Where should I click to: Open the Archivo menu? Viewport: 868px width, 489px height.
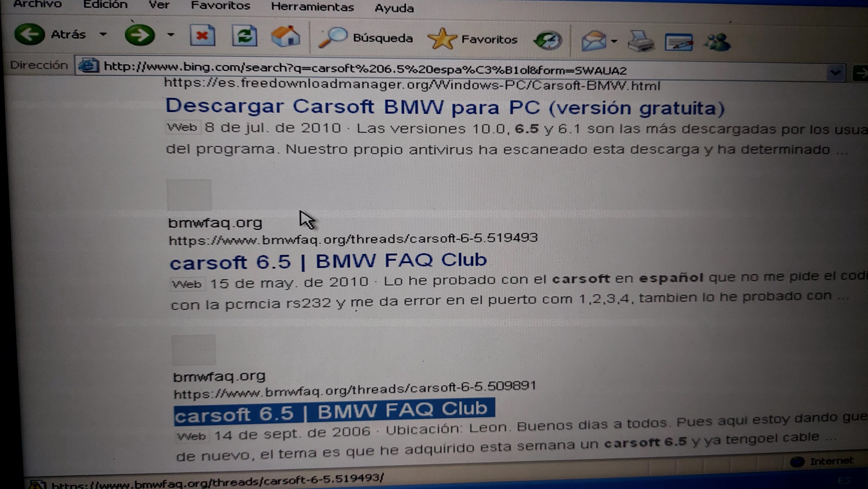(37, 4)
